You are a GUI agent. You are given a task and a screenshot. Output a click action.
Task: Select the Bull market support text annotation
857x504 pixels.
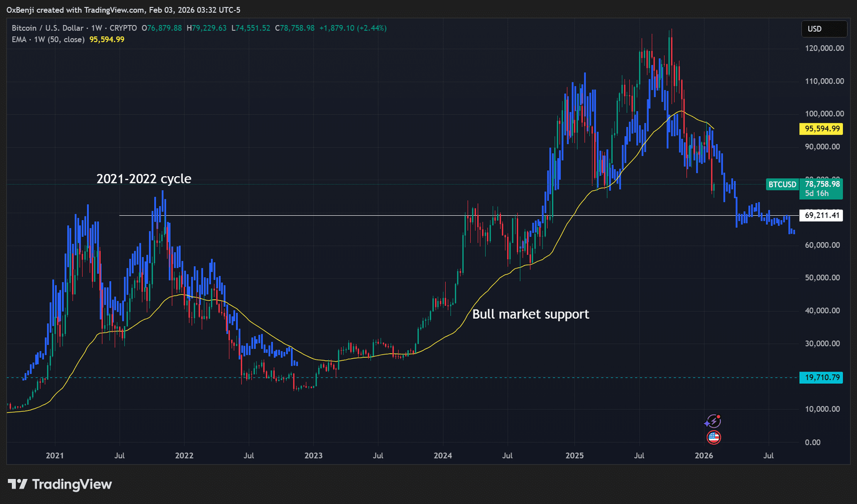point(531,314)
